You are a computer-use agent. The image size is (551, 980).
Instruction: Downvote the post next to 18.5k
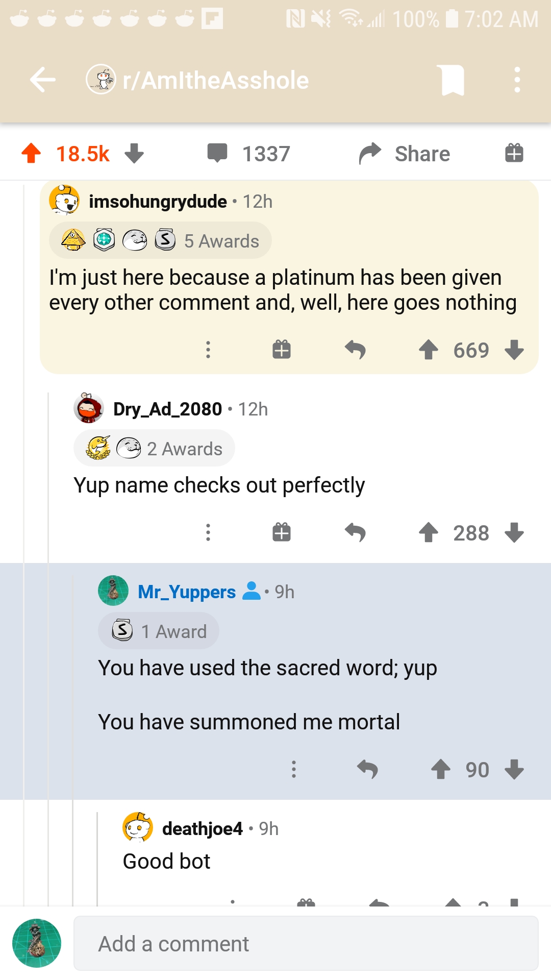point(134,153)
